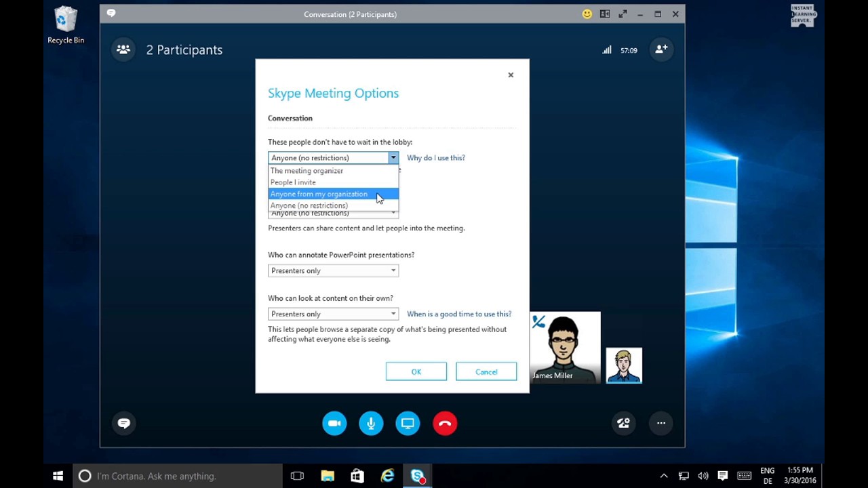The width and height of the screenshot is (868, 488).
Task: Click 'Why do I use this?' link
Action: 436,158
